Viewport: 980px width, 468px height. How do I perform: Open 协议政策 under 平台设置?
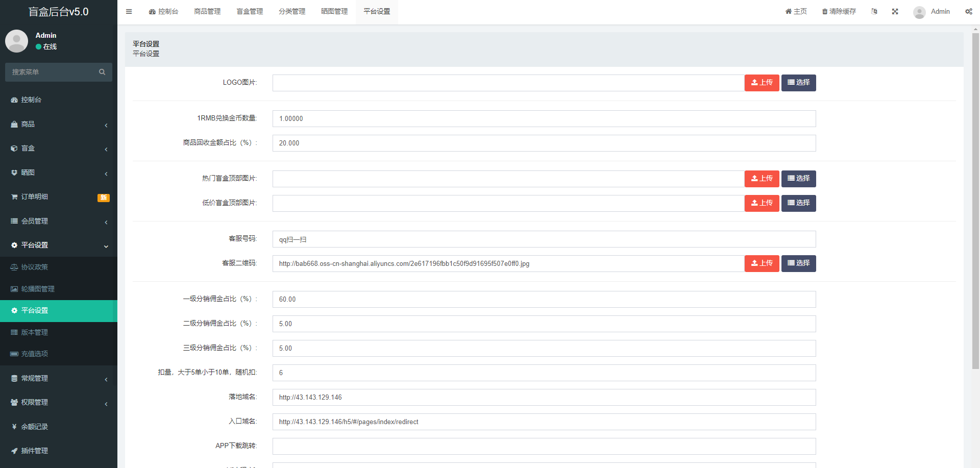click(x=38, y=266)
